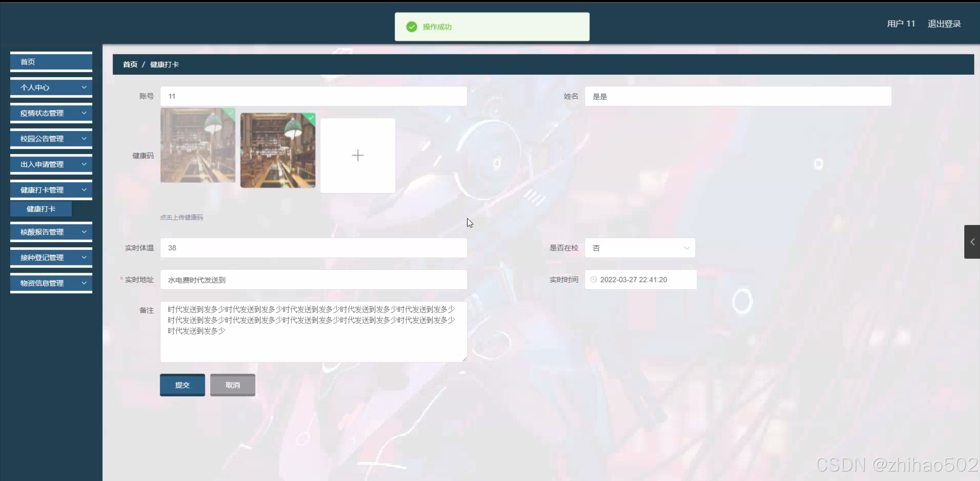Collapse the 健康打卡管理 section

51,190
